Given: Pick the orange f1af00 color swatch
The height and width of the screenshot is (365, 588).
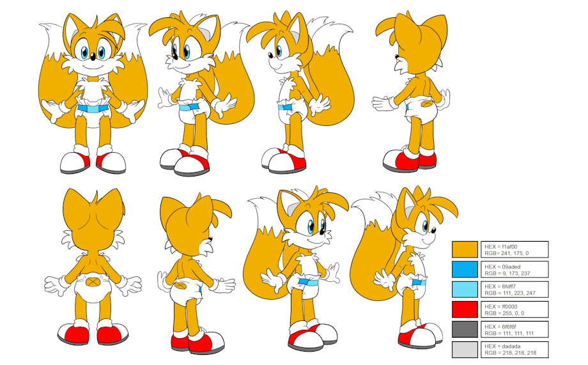Looking at the screenshot, I should [465, 249].
